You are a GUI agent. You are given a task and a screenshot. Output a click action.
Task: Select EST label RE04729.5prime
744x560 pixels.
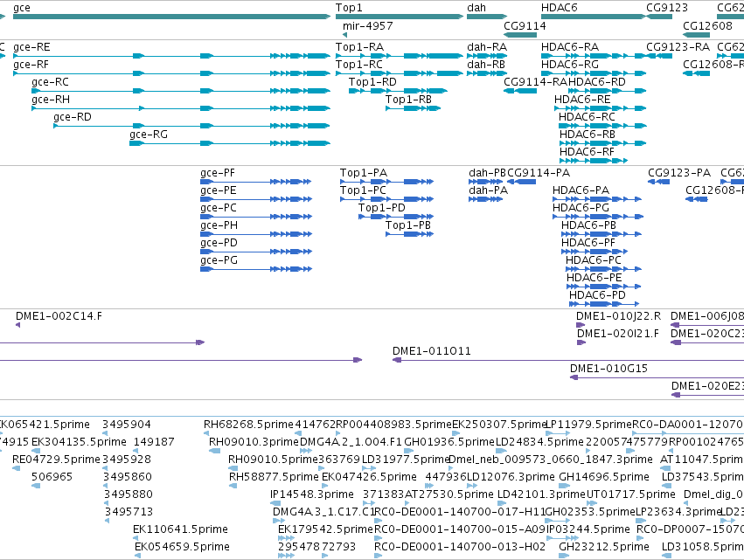click(x=57, y=460)
